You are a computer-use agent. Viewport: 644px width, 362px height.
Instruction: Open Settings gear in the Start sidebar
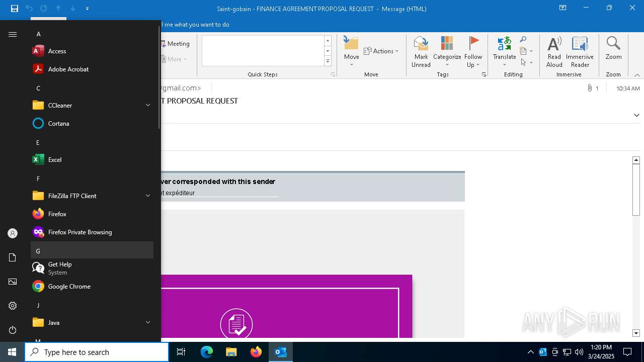[x=13, y=306]
